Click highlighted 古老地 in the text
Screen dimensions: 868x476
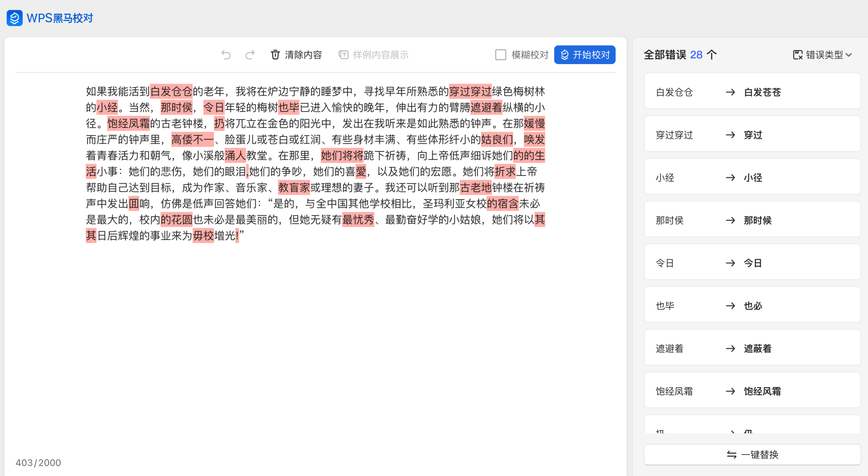coord(476,187)
